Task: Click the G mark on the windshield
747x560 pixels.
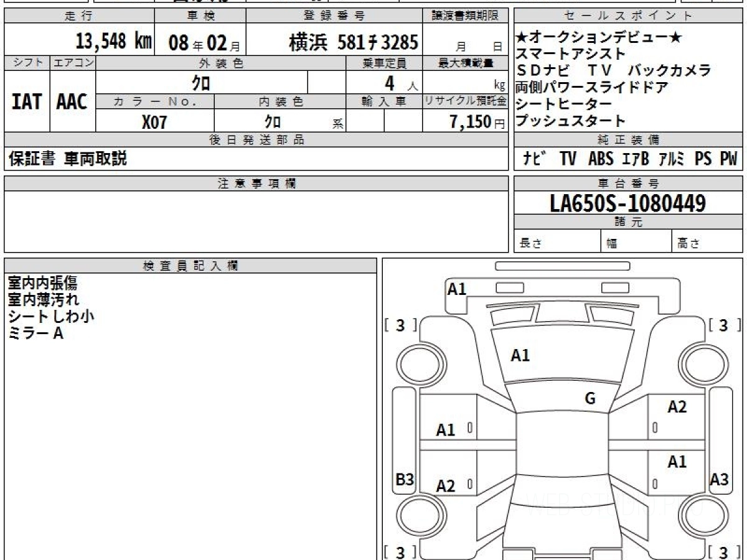Action: [x=590, y=399]
